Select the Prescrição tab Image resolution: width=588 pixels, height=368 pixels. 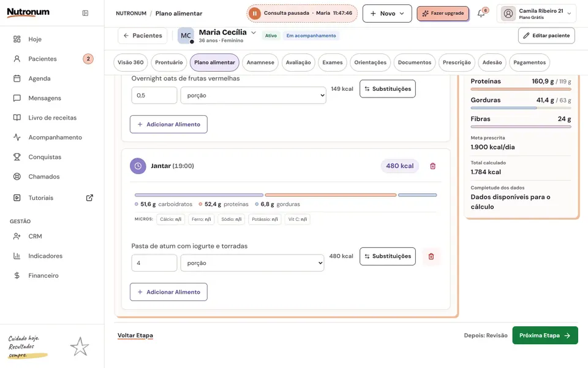point(457,63)
